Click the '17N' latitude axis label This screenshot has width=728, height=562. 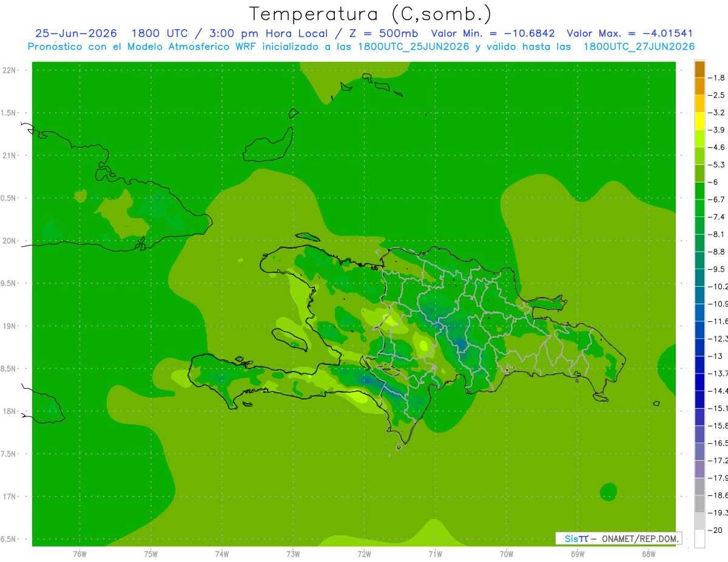[9, 497]
